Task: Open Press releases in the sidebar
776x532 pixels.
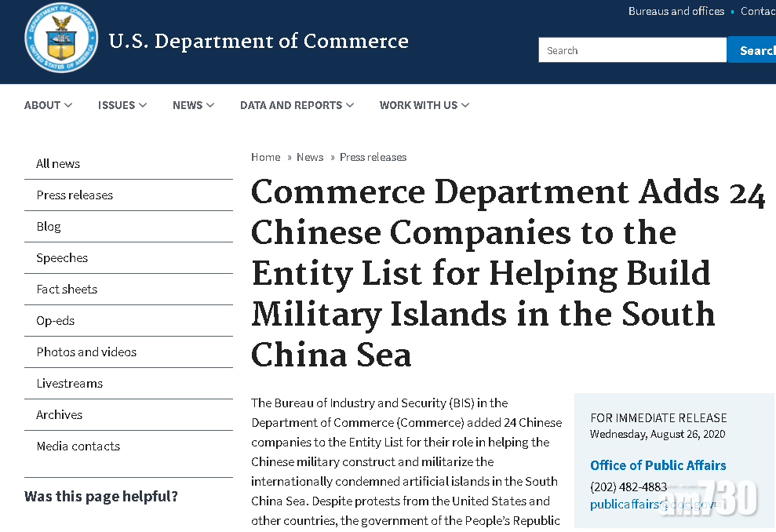Action: (x=75, y=195)
